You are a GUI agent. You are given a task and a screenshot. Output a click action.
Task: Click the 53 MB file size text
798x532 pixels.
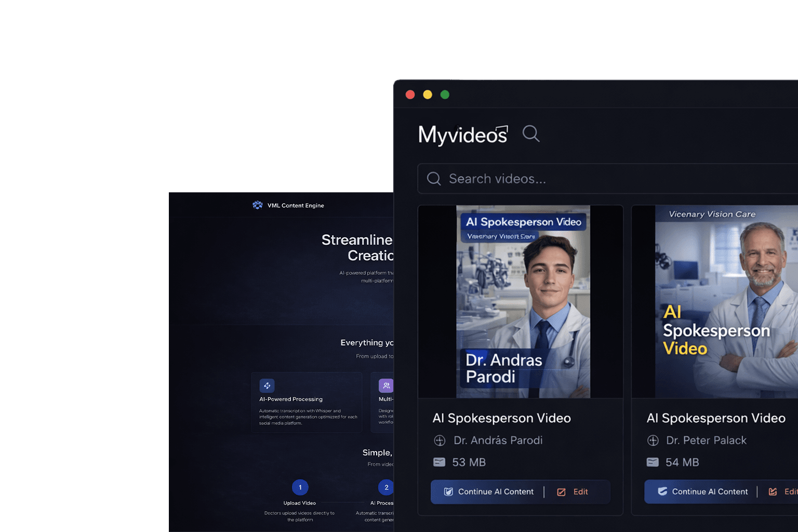pyautogui.click(x=469, y=462)
